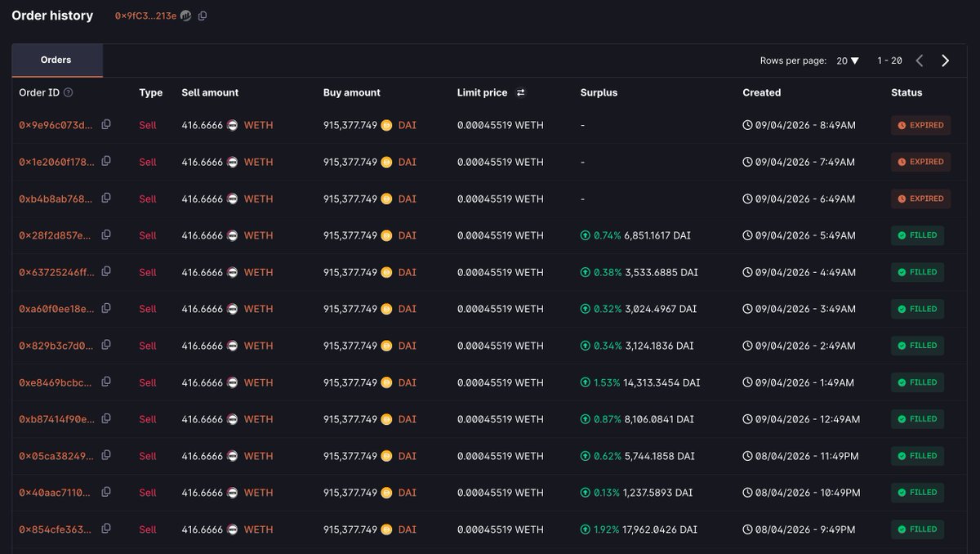Click the 1 - 20 page range indicator

click(889, 60)
